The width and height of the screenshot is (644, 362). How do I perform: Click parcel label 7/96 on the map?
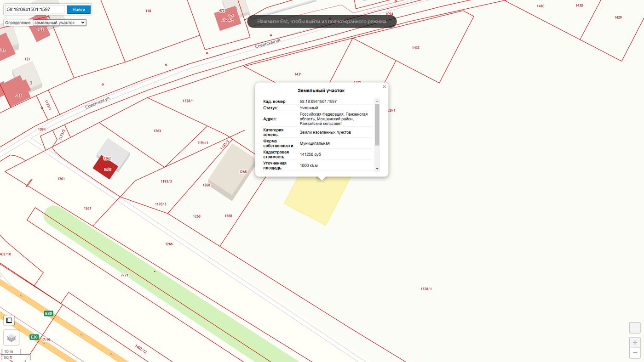click(46, 340)
